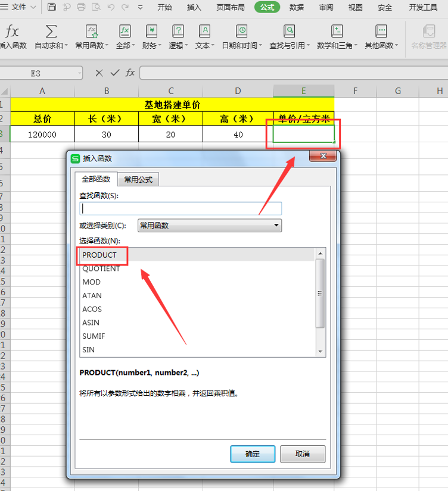This screenshot has height=503, width=448.
Task: Click the function list scroll down arrow
Action: pyautogui.click(x=320, y=352)
